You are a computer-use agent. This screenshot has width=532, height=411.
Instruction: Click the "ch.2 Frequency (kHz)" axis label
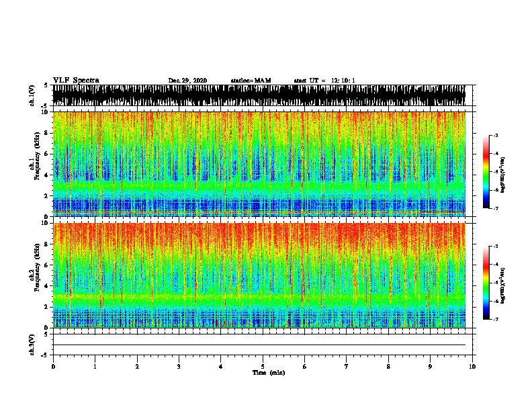(x=35, y=267)
